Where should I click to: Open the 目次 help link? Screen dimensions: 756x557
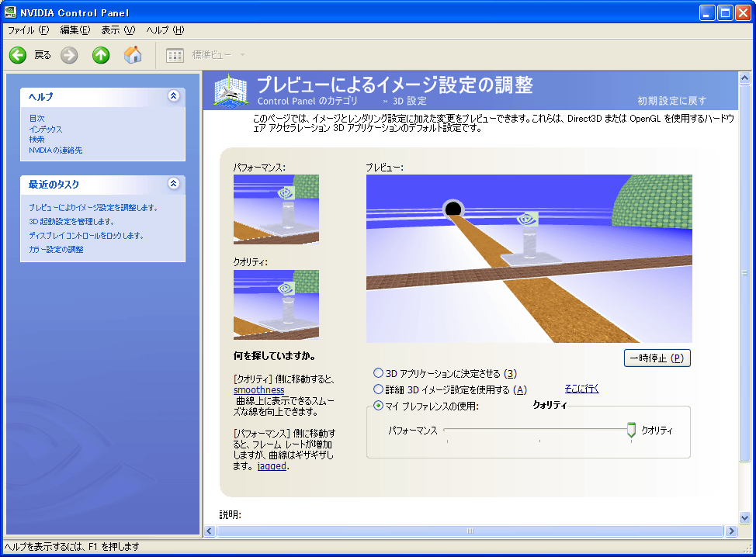(36, 118)
